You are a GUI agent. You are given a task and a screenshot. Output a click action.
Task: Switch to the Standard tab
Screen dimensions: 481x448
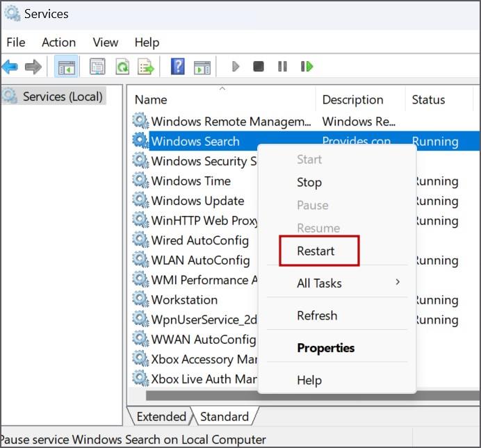pos(225,417)
